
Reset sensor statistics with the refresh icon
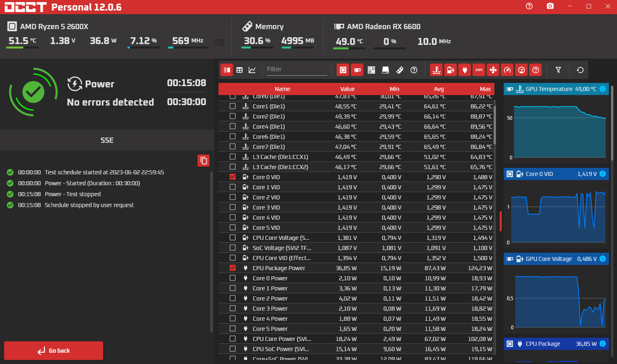pyautogui.click(x=580, y=70)
